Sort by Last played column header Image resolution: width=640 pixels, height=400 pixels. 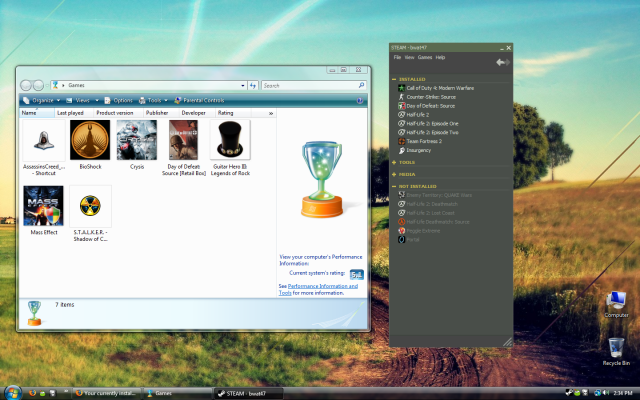coord(74,113)
